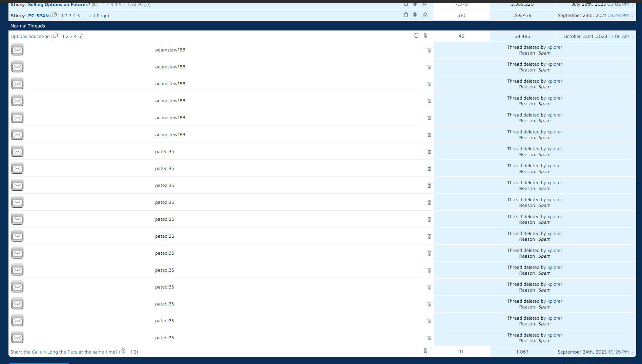This screenshot has height=364, width=642.
Task: Go to page 4 of Options education
Action: [75, 36]
